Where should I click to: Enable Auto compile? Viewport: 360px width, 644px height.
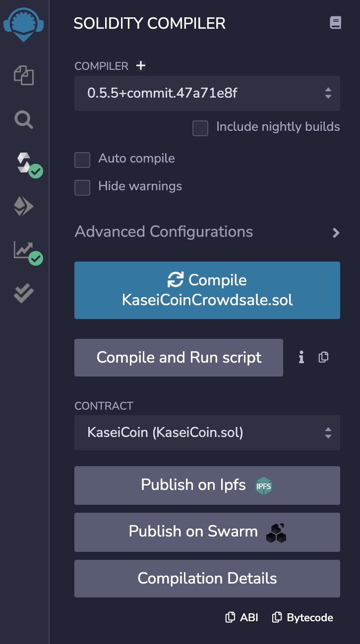click(x=82, y=160)
